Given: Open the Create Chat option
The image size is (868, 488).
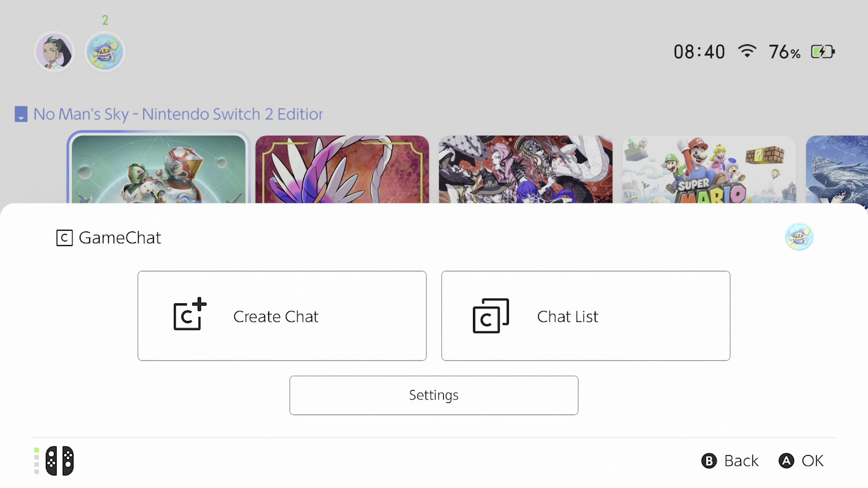Looking at the screenshot, I should (282, 316).
